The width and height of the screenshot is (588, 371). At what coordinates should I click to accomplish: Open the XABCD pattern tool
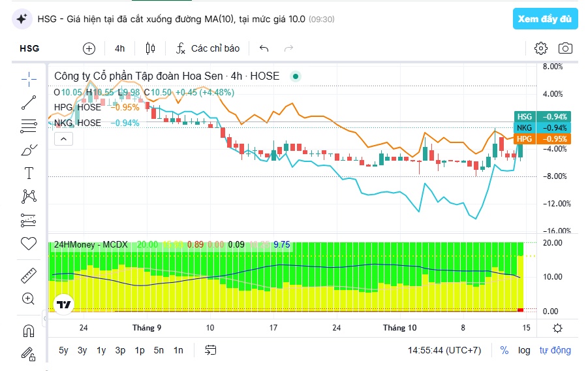(29, 197)
